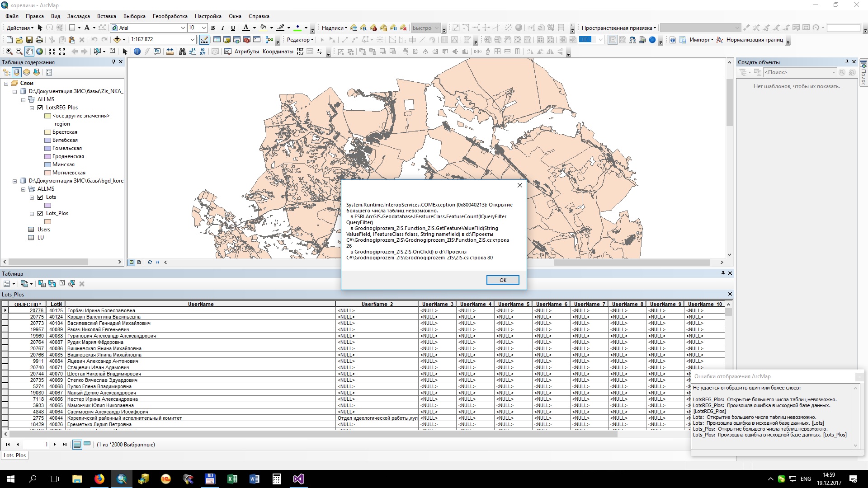
Task: Click the Гродненская legend color swatch
Action: click(47, 156)
